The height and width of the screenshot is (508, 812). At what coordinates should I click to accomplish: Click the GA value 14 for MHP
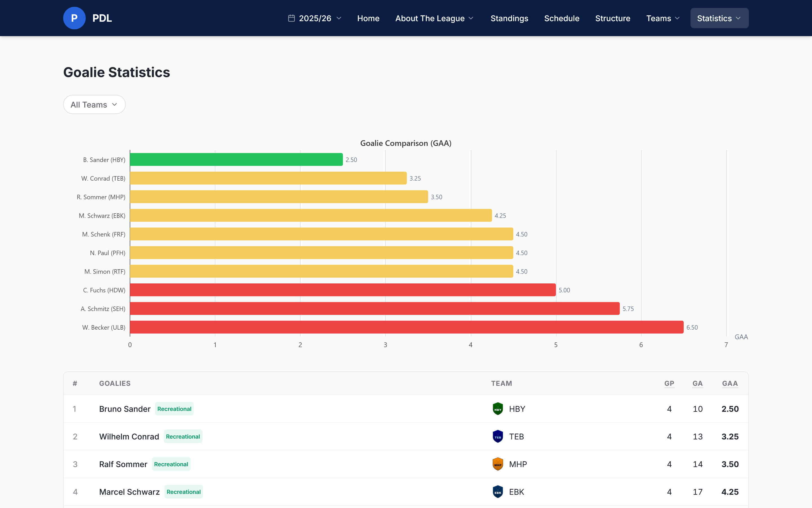pos(698,464)
